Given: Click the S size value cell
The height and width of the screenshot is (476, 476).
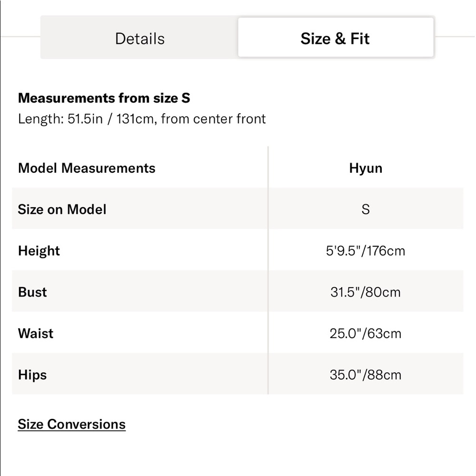Looking at the screenshot, I should point(366,209).
